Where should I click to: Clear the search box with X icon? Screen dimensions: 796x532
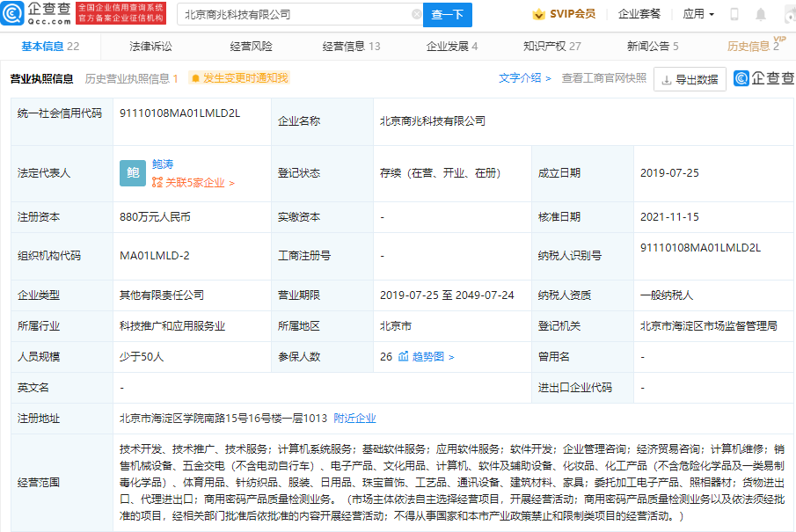tap(417, 14)
